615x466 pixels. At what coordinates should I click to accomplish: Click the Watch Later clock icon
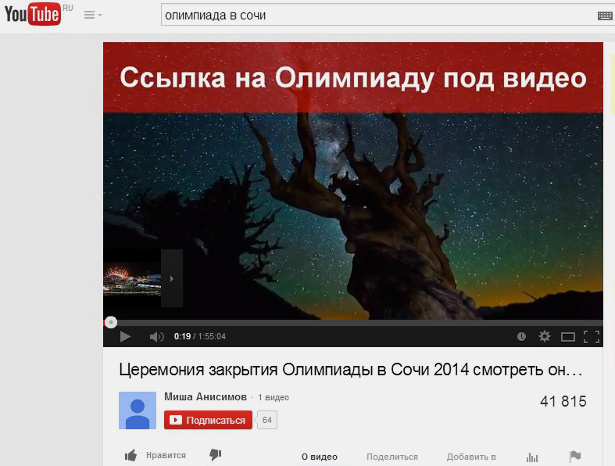pyautogui.click(x=521, y=337)
